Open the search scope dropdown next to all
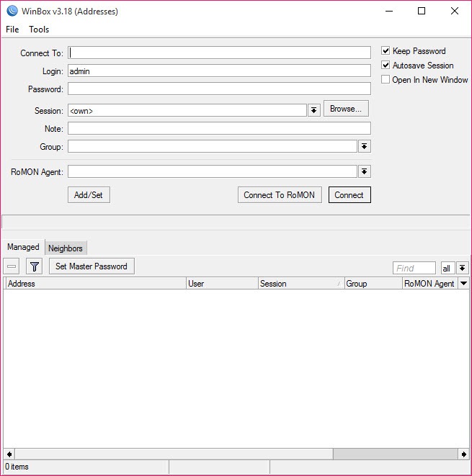The image size is (472, 476). [462, 268]
